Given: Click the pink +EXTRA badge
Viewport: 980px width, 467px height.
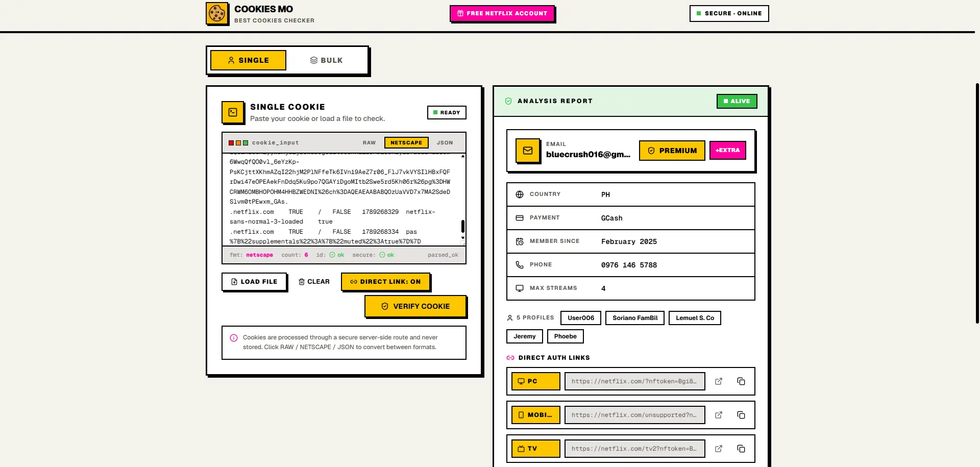Looking at the screenshot, I should coord(728,150).
